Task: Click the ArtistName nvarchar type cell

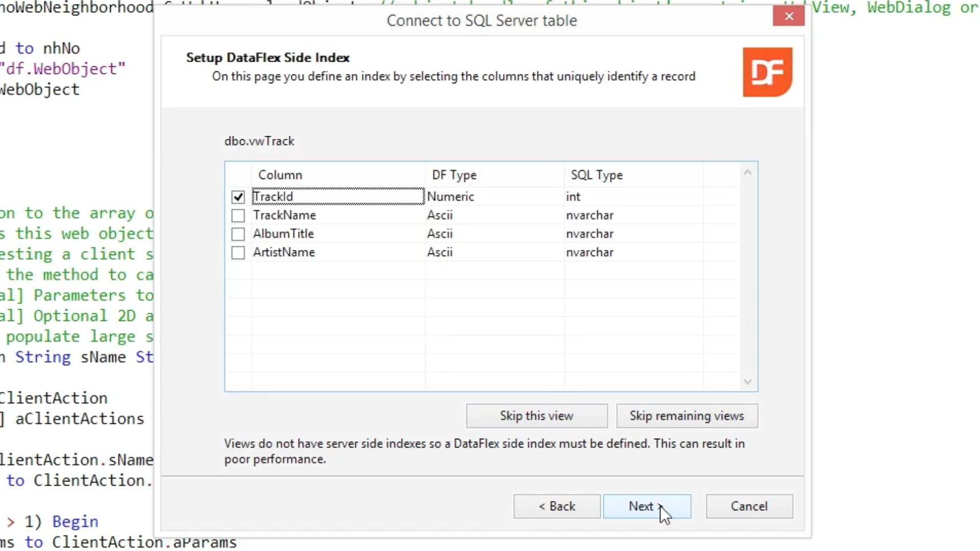Action: (590, 252)
